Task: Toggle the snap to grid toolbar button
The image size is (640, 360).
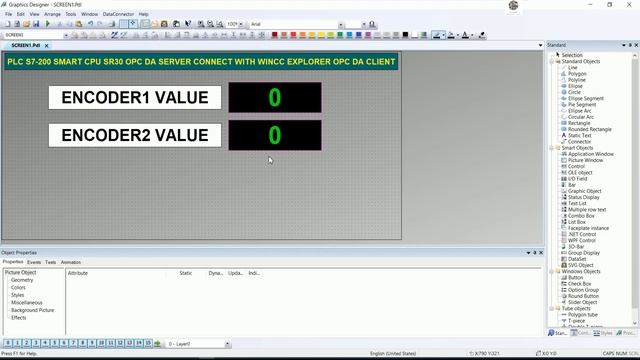Action: coord(133,24)
